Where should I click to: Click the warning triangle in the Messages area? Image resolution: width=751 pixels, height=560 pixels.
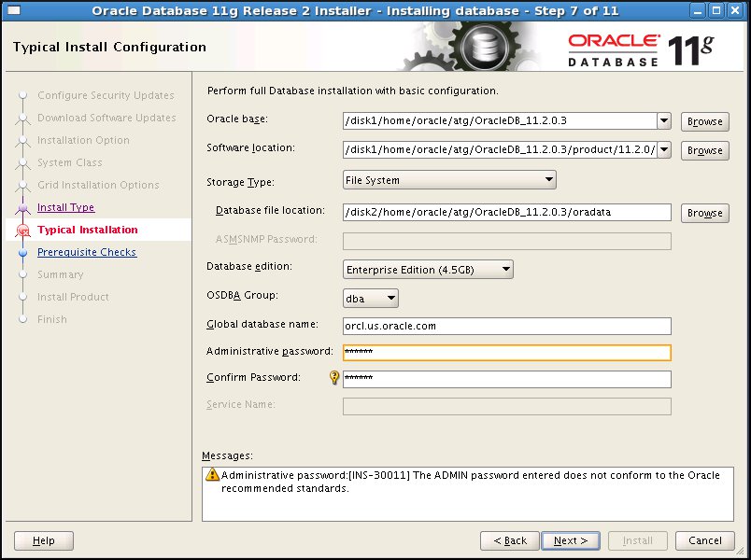tap(212, 474)
